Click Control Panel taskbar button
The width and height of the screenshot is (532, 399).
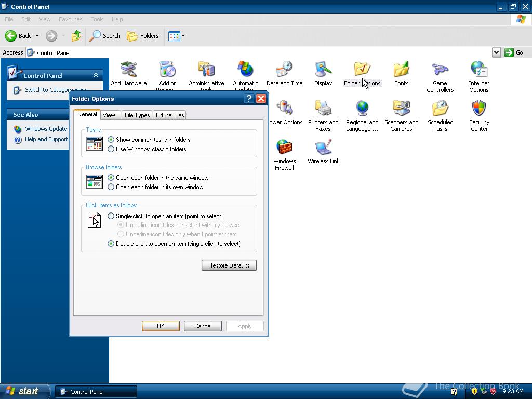click(x=96, y=392)
